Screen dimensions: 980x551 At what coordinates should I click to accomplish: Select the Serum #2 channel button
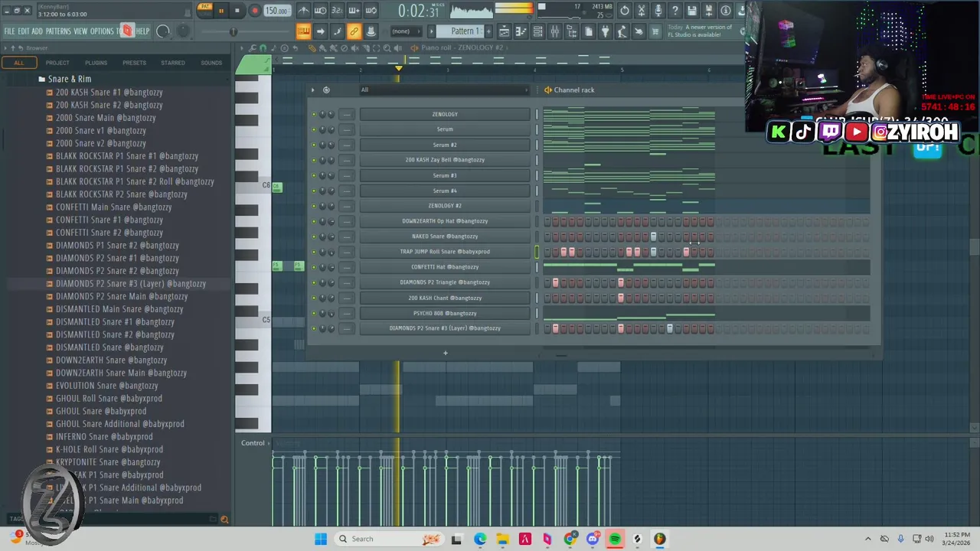point(445,145)
